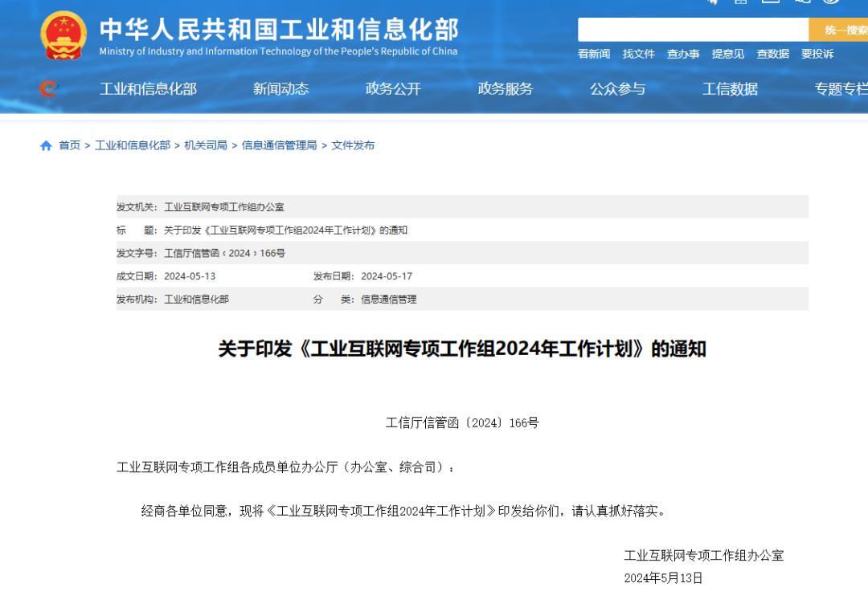868x616 pixels.
Task: Go to the 公众参与 navigation menu
Action: (617, 89)
